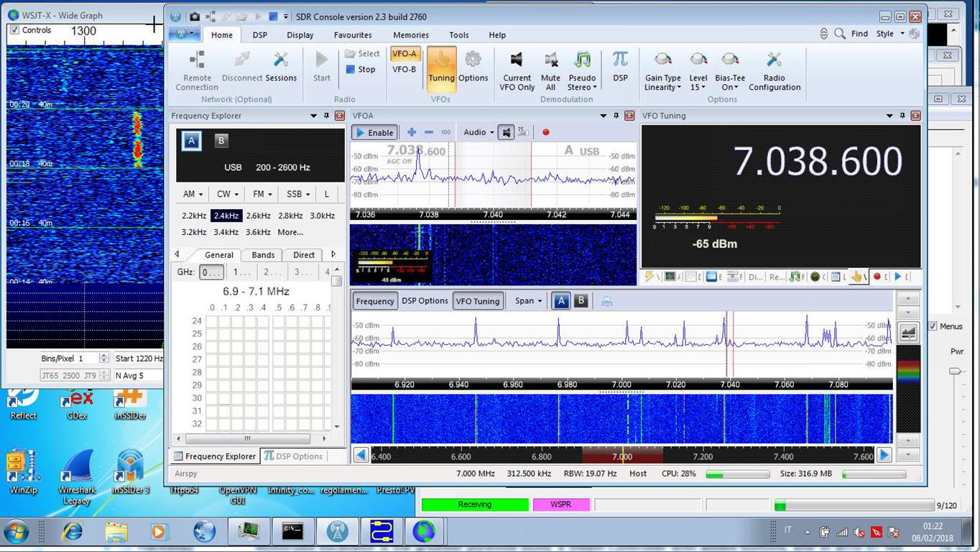The image size is (980, 552).
Task: Open the FM mode dropdown
Action: point(262,194)
